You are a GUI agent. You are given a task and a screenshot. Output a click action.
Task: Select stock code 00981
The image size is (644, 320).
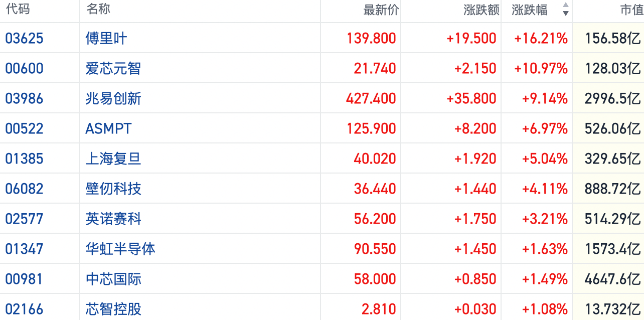click(24, 279)
